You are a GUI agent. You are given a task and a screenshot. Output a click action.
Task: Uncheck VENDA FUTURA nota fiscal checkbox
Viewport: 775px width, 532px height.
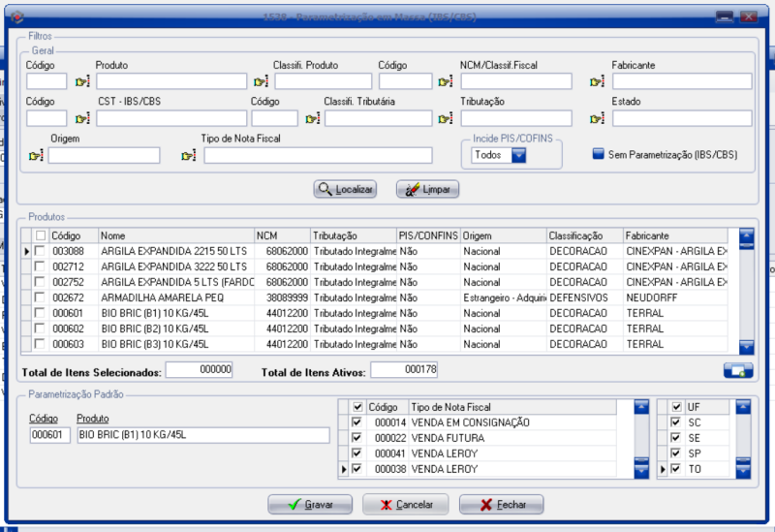click(357, 438)
